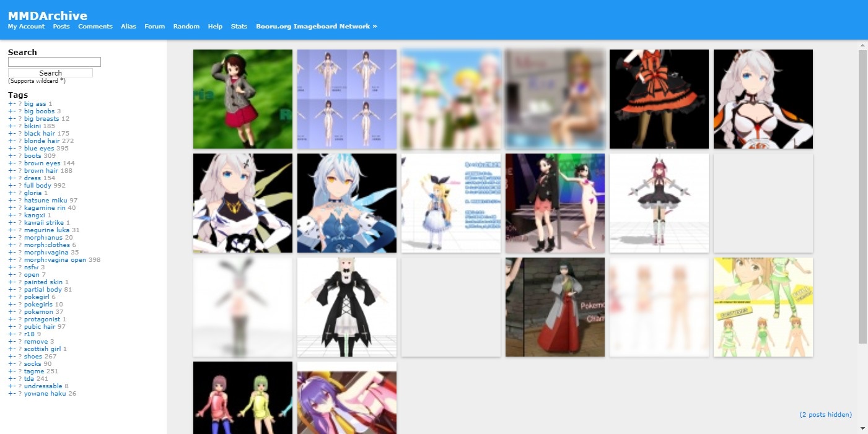Add 'tda' tag using its plus sign

(10, 379)
